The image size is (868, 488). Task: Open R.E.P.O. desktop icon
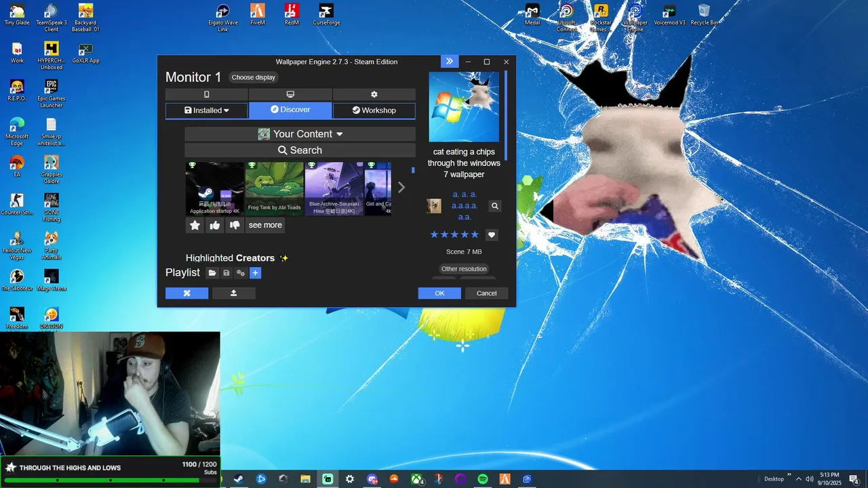[x=17, y=91]
